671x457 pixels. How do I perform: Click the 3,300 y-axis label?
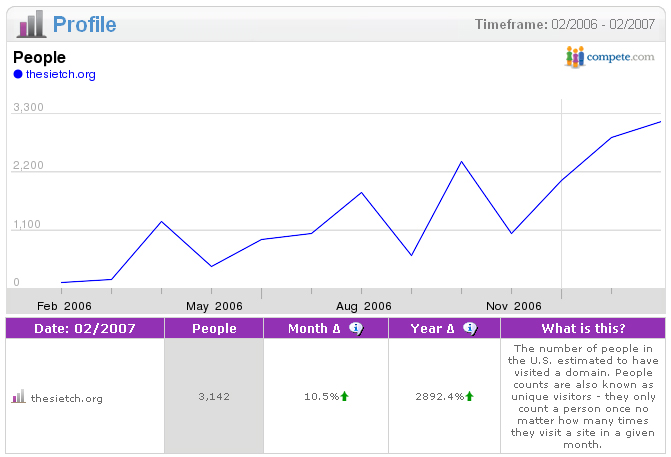pyautogui.click(x=28, y=107)
